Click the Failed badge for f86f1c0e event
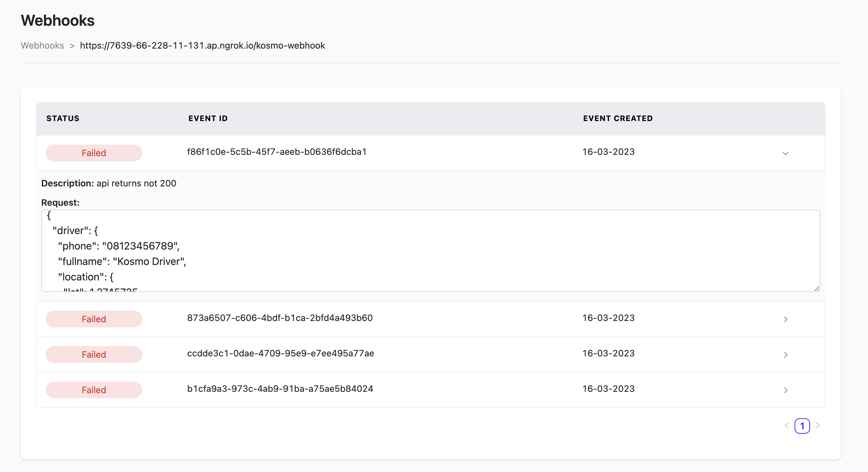 click(x=94, y=153)
